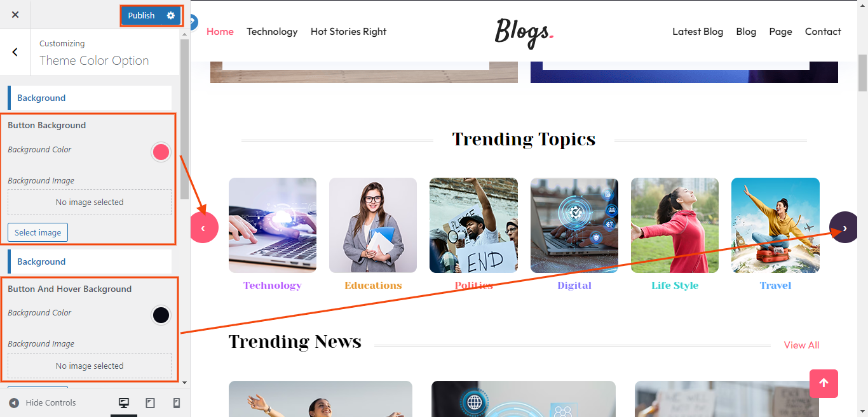Go back using the left chevron arrow

(15, 52)
